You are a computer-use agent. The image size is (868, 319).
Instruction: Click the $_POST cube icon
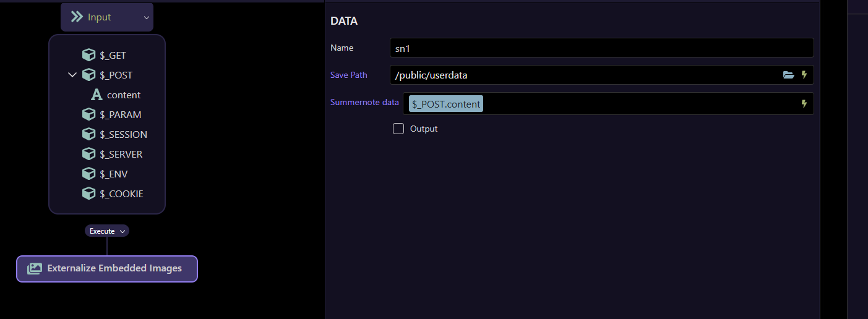pyautogui.click(x=88, y=75)
